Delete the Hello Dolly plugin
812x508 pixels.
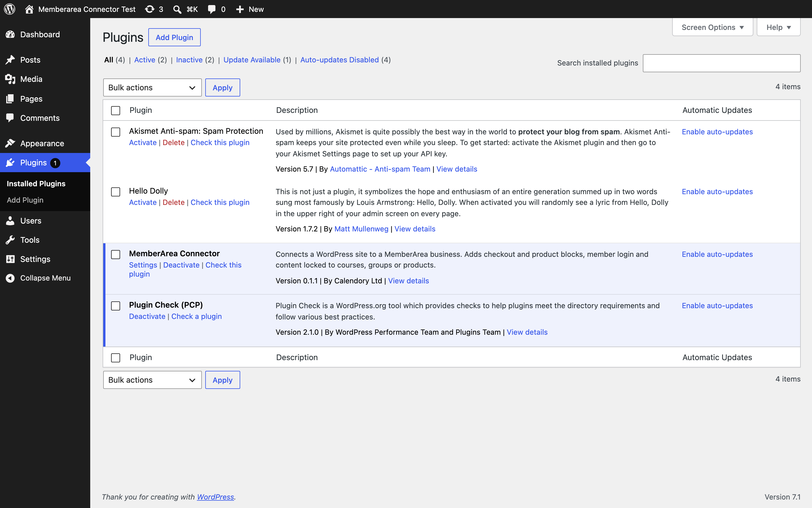(173, 202)
